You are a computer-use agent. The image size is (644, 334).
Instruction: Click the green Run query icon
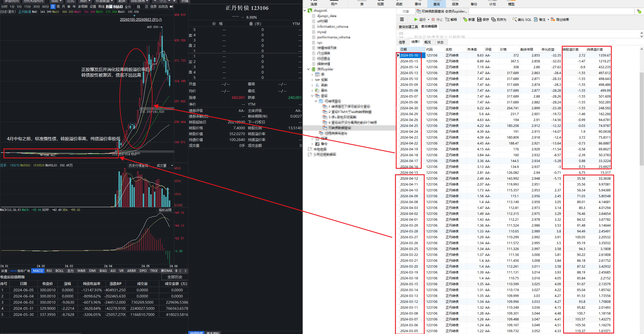(416, 19)
